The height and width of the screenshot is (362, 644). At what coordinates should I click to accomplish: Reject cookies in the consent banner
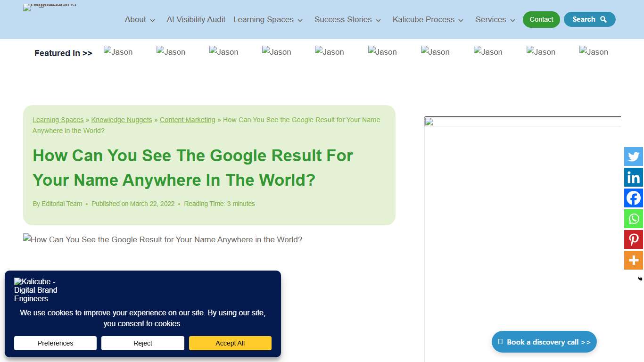pyautogui.click(x=142, y=343)
